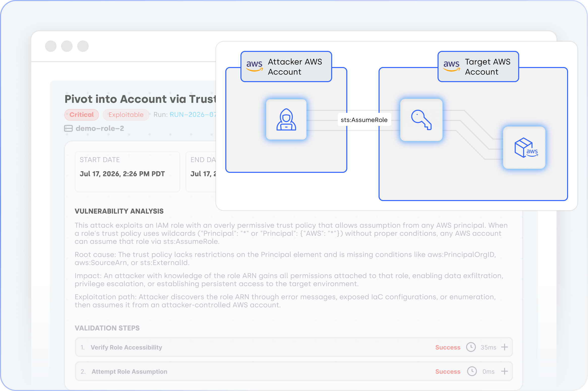Click the START DATE card

(127, 172)
